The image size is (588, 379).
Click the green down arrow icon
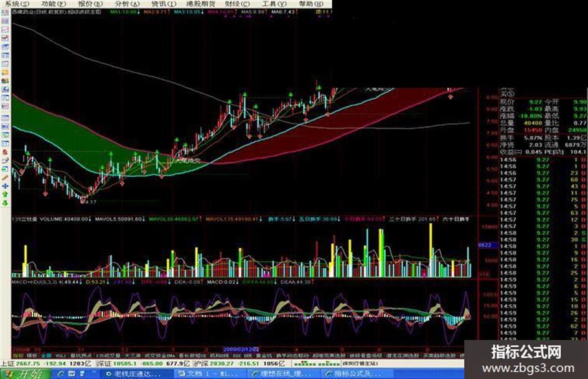tap(5, 203)
